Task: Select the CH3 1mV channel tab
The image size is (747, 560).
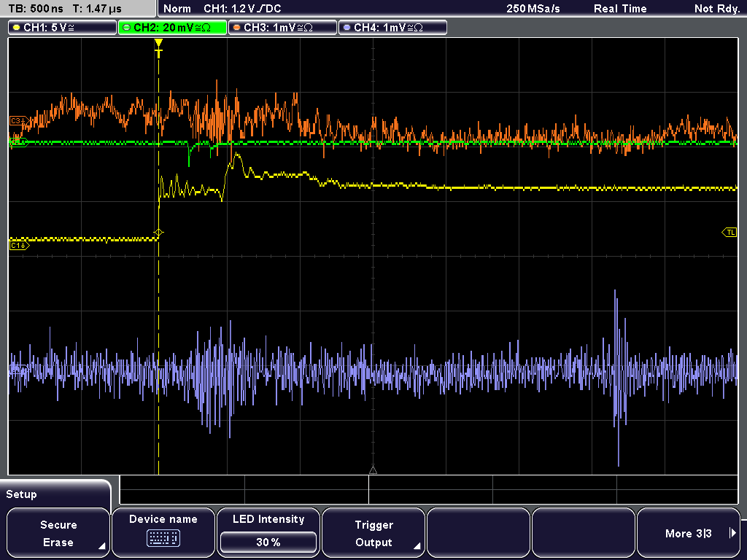Action: (282, 28)
